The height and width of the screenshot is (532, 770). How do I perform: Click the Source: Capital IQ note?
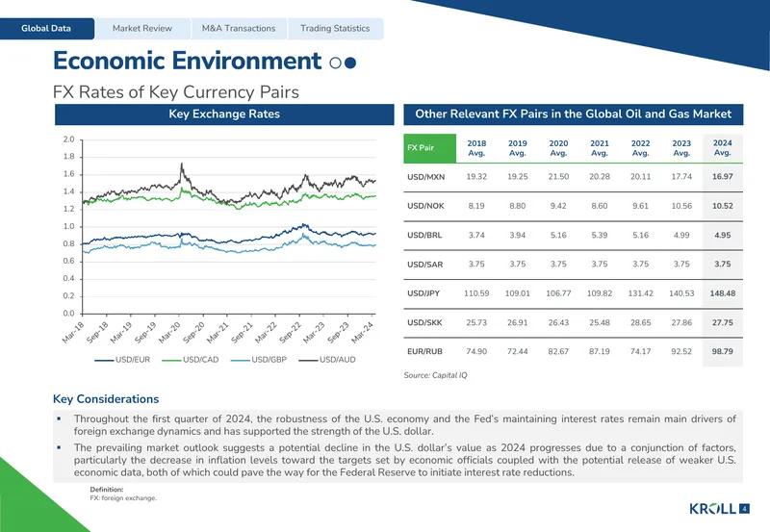pyautogui.click(x=436, y=375)
